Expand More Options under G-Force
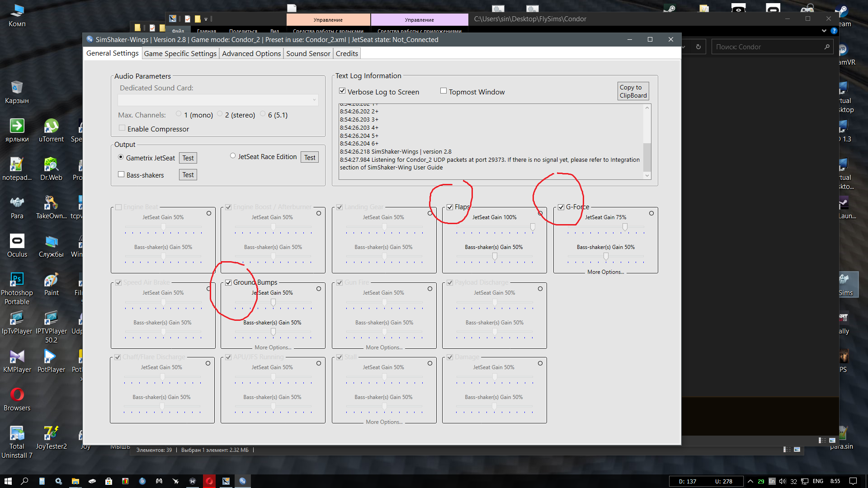The image size is (868, 488). coord(605,272)
